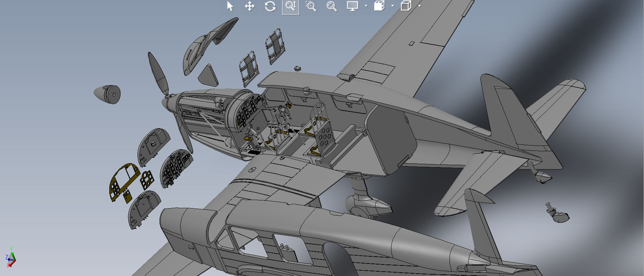Select the detached triangular cowl piece
644x276 pixels.
(208, 76)
